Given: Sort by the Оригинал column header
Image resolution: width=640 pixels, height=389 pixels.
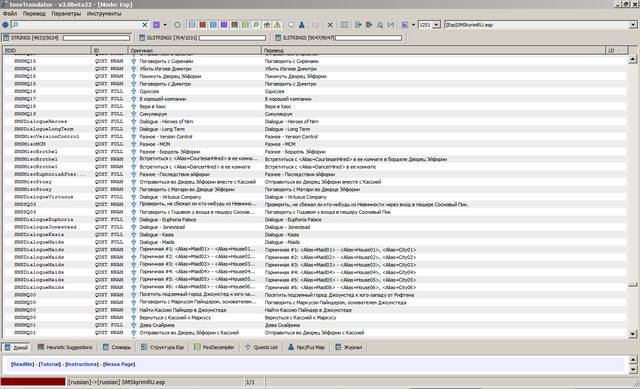Looking at the screenshot, I should pos(194,50).
